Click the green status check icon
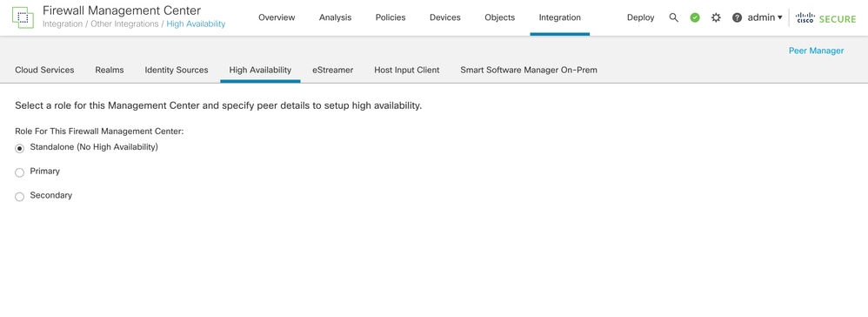This screenshot has height=317, width=868. pos(695,17)
